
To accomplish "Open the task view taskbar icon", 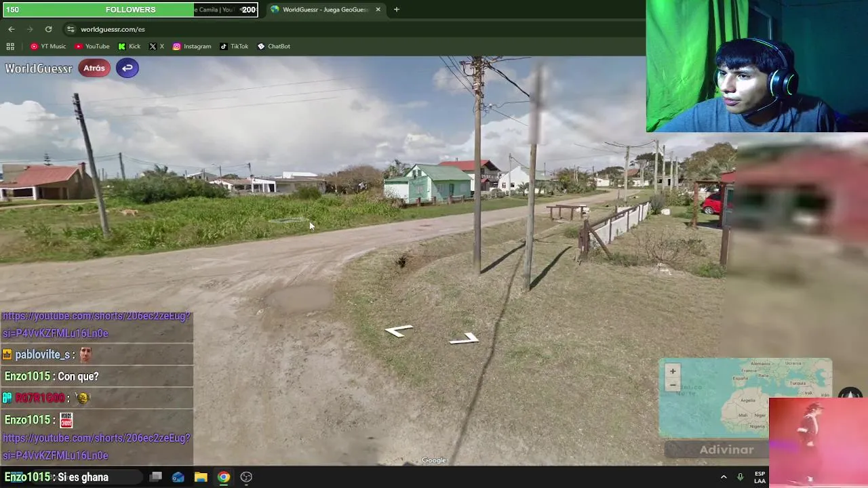I will point(155,477).
